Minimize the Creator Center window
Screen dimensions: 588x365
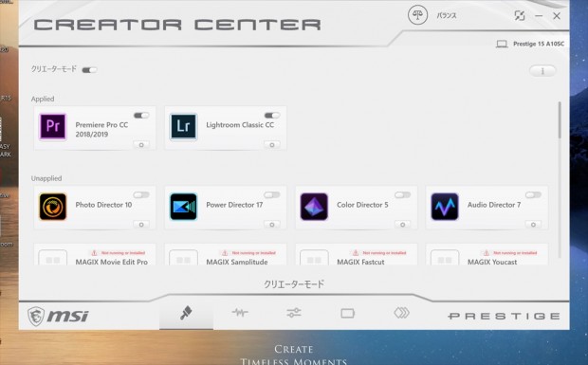pyautogui.click(x=539, y=16)
